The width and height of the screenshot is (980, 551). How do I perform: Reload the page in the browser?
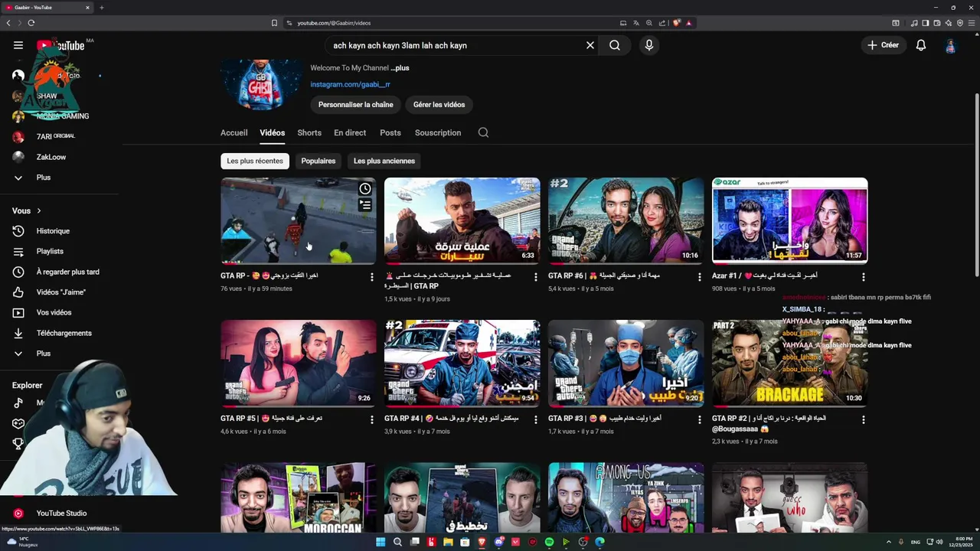31,23
